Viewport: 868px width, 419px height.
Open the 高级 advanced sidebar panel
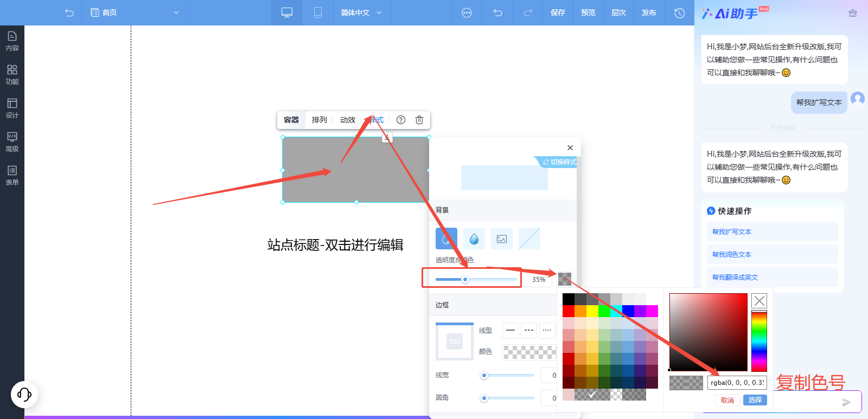tap(12, 142)
